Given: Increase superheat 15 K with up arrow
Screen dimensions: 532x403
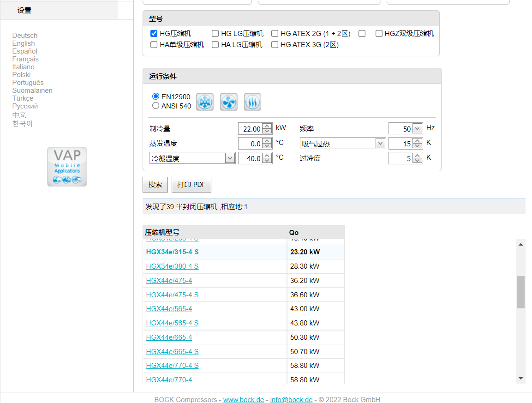Looking at the screenshot, I should tap(418, 140).
